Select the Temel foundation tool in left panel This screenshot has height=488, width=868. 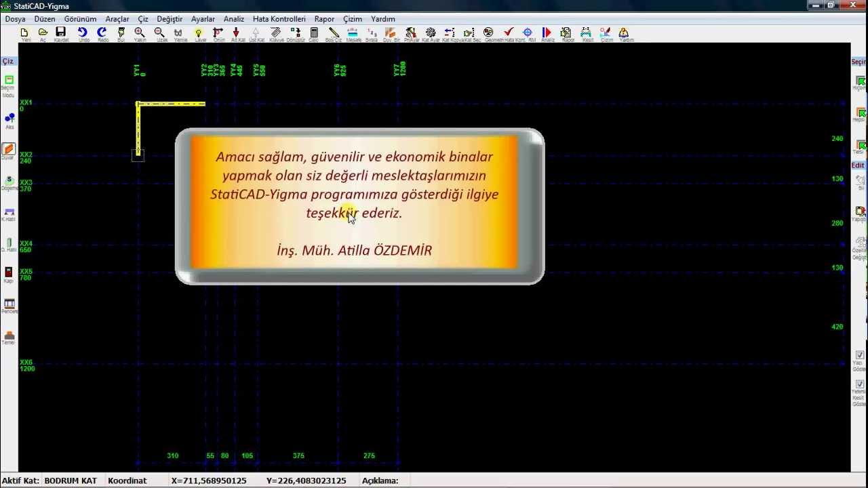click(9, 338)
